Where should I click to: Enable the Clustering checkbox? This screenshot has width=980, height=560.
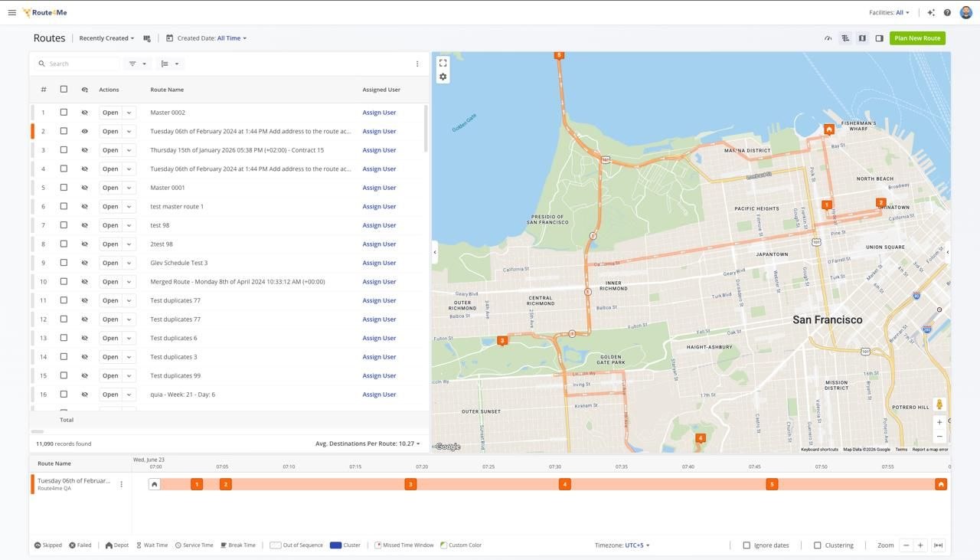coord(818,545)
